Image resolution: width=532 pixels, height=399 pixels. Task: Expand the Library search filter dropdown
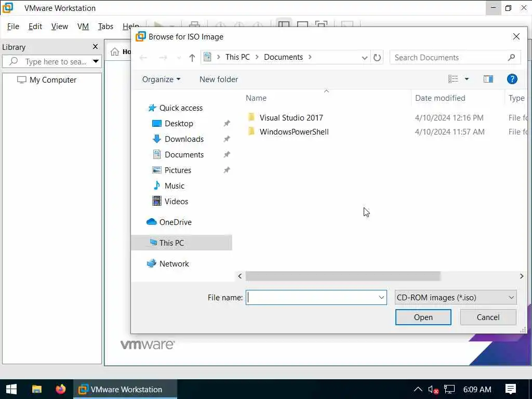click(x=96, y=62)
